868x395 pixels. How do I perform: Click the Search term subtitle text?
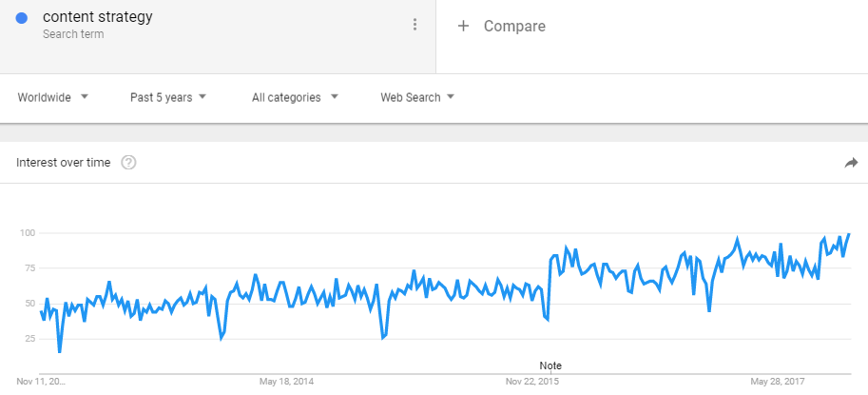pyautogui.click(x=73, y=34)
